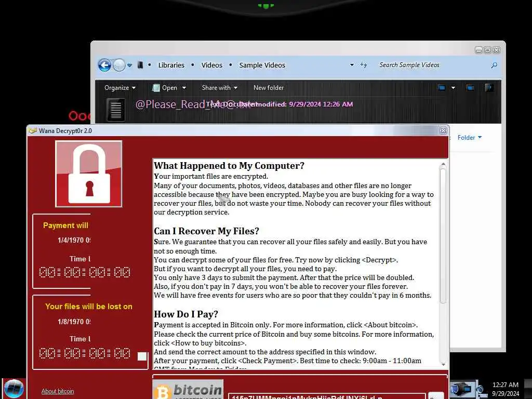Viewport: 532px width, 399px height.
Task: Click the padlock image in Wana Decrypt0r
Action: click(89, 174)
